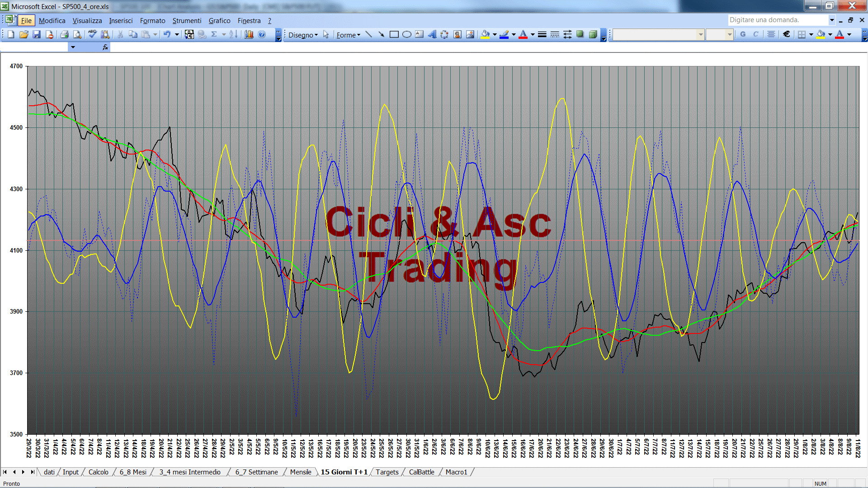
Task: Select the Line drawing tool
Action: [x=368, y=34]
